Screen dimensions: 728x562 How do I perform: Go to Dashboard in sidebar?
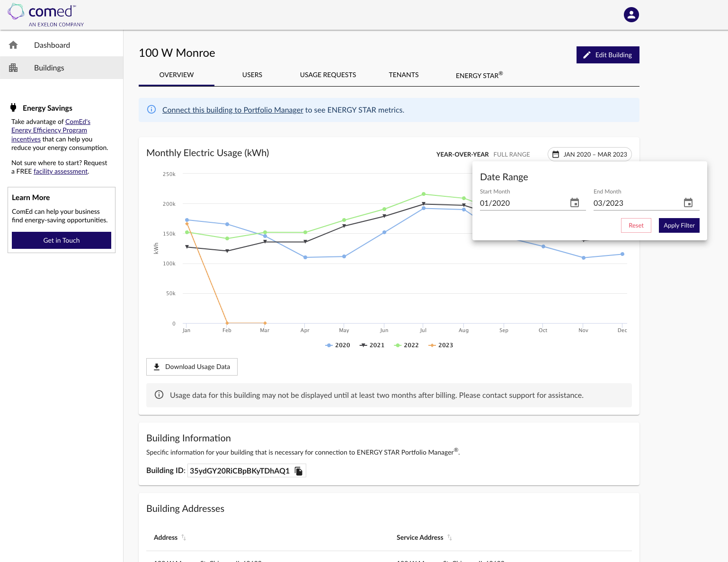click(62, 45)
